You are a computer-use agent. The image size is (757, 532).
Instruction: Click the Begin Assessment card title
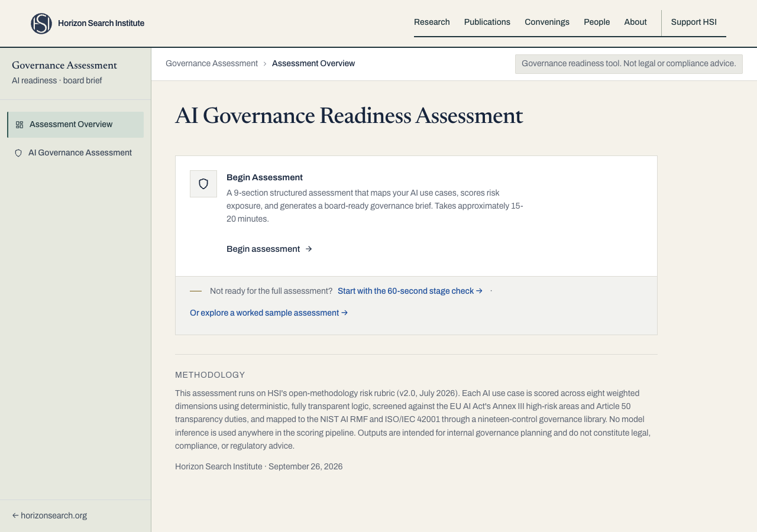click(x=264, y=177)
